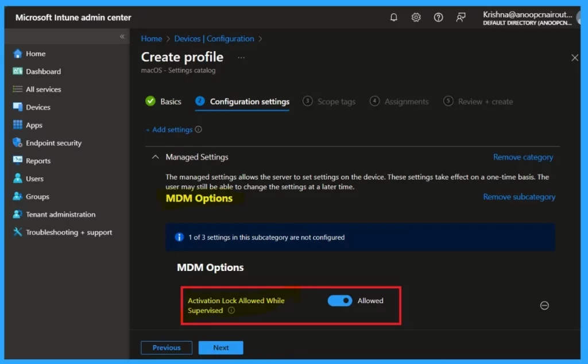Viewport: 588px width, 364px height.
Task: Open Devices in the sidebar menu
Action: click(x=38, y=107)
